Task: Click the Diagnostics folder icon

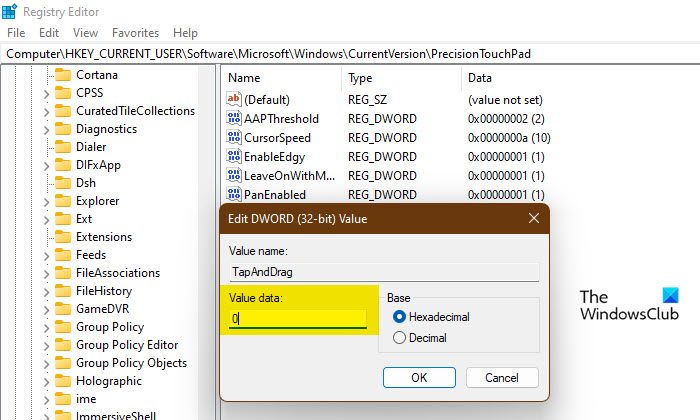Action: [63, 129]
